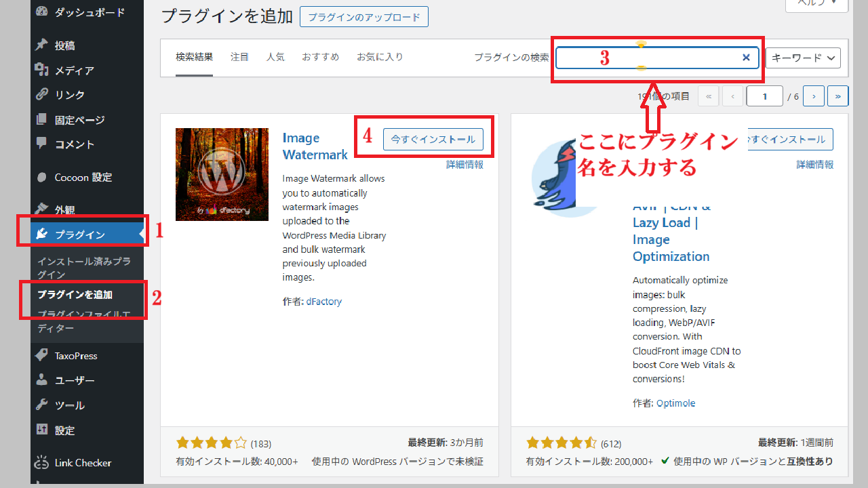Click the plug icon beside プラグイン
Screen dimensions: 868x488
click(42, 235)
